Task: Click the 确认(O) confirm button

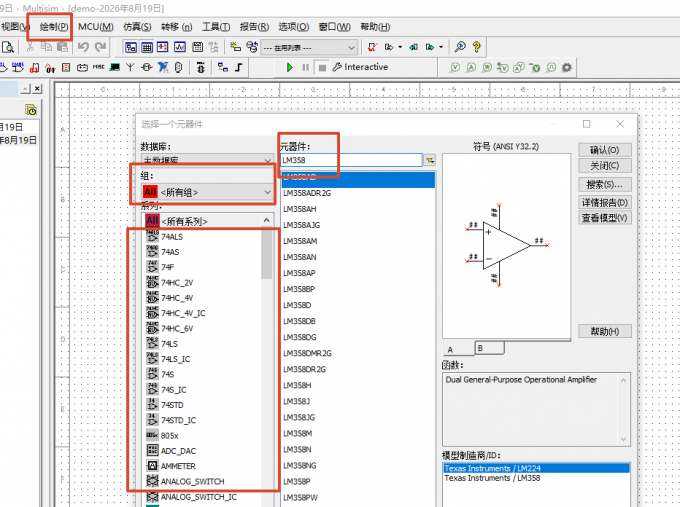Action: (605, 150)
